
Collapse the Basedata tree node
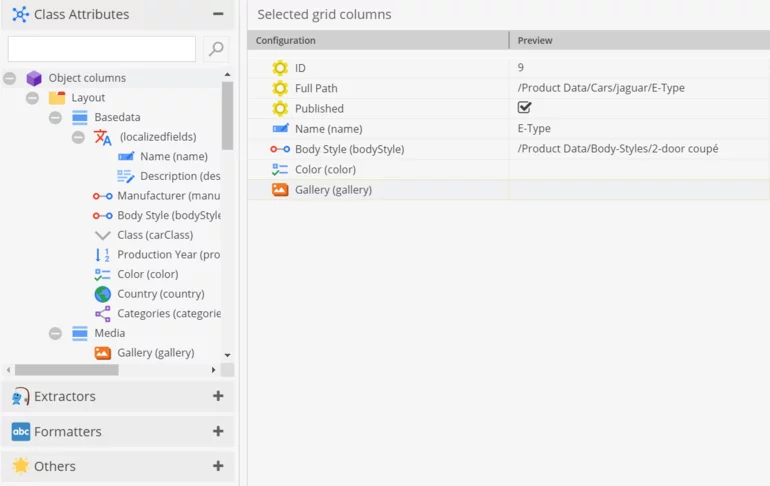point(55,117)
